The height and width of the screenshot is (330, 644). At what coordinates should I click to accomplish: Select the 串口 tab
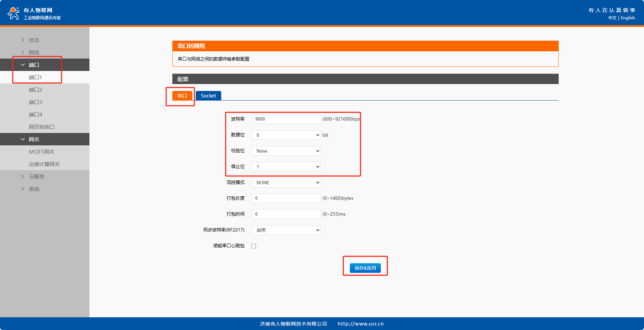click(x=182, y=96)
